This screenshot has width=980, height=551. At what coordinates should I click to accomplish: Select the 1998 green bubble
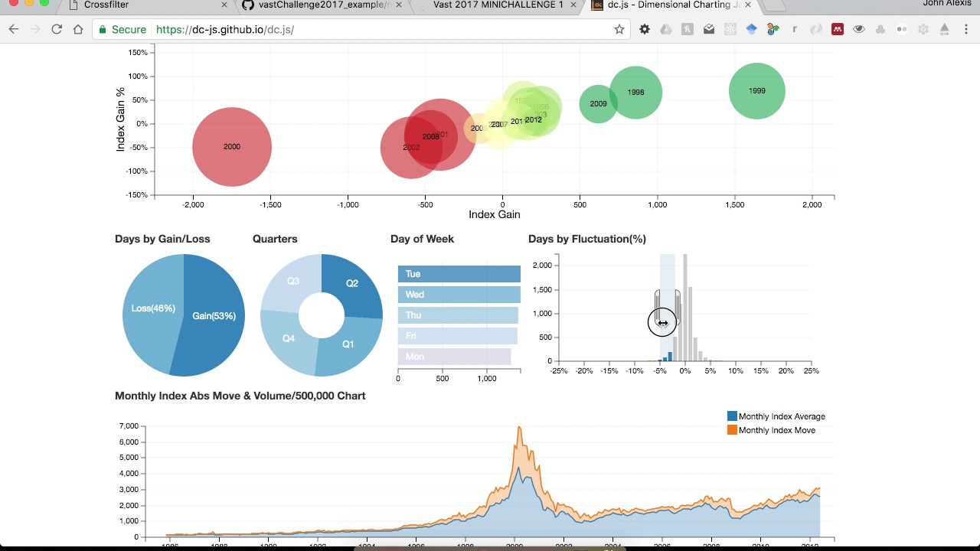(x=635, y=93)
